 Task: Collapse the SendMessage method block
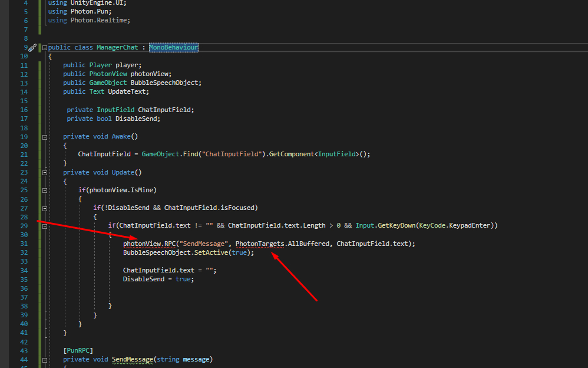(45, 360)
